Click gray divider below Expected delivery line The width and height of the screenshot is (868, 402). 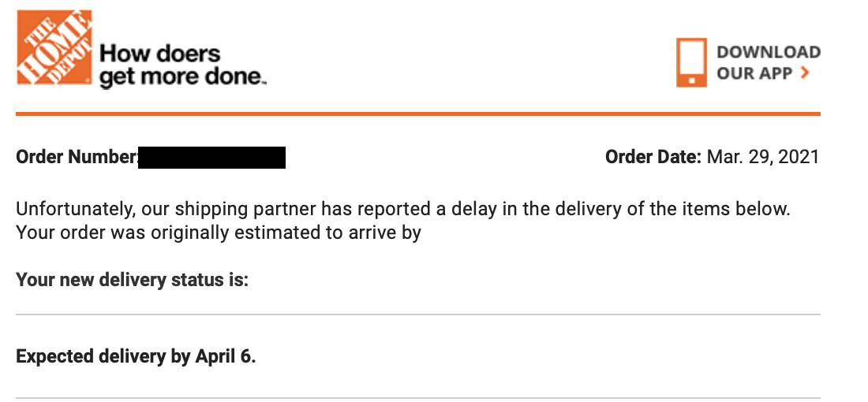point(418,397)
